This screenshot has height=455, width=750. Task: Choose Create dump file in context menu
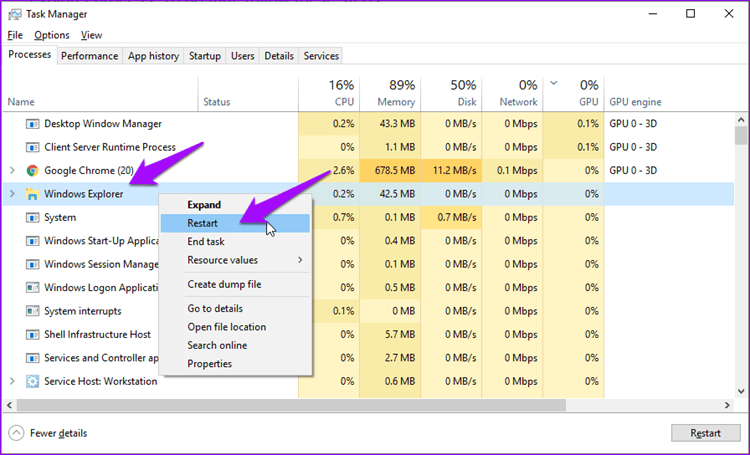235,284
